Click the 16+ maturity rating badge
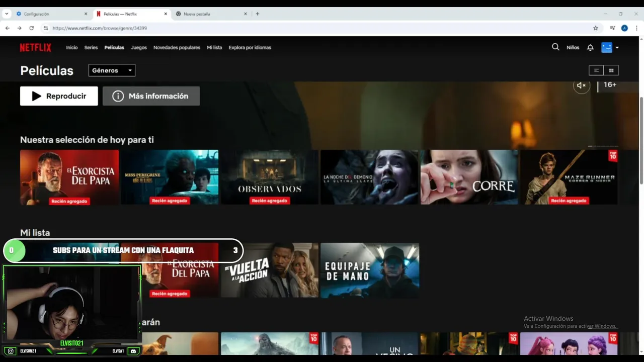Viewport: 644px width, 362px height. [x=610, y=85]
